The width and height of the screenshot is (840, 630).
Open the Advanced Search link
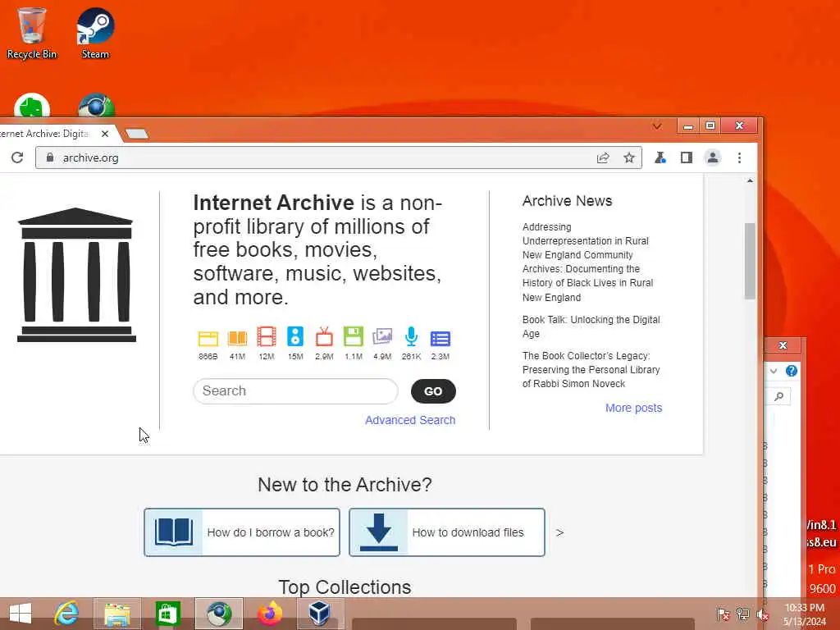(410, 420)
